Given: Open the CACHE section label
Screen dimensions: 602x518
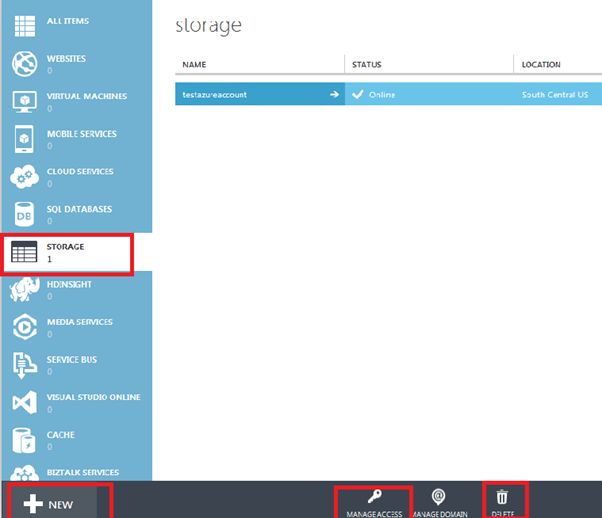Looking at the screenshot, I should pos(61,435).
